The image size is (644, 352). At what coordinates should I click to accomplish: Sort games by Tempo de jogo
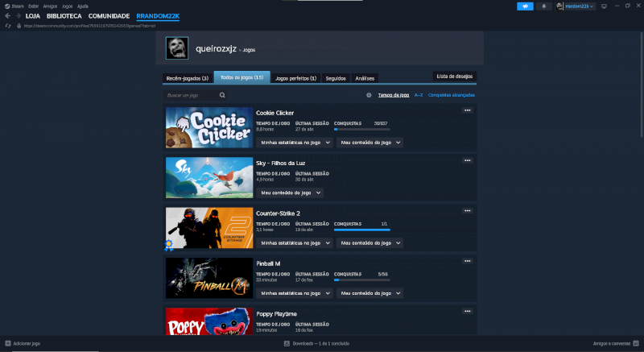pyautogui.click(x=394, y=95)
